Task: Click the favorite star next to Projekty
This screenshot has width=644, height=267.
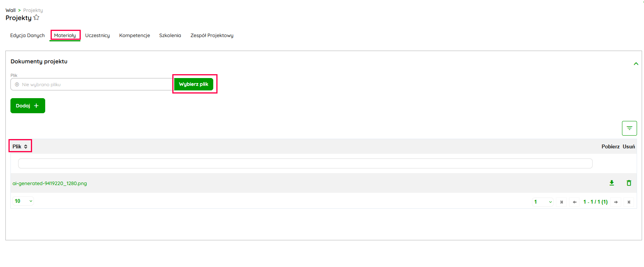Action: pos(36,17)
